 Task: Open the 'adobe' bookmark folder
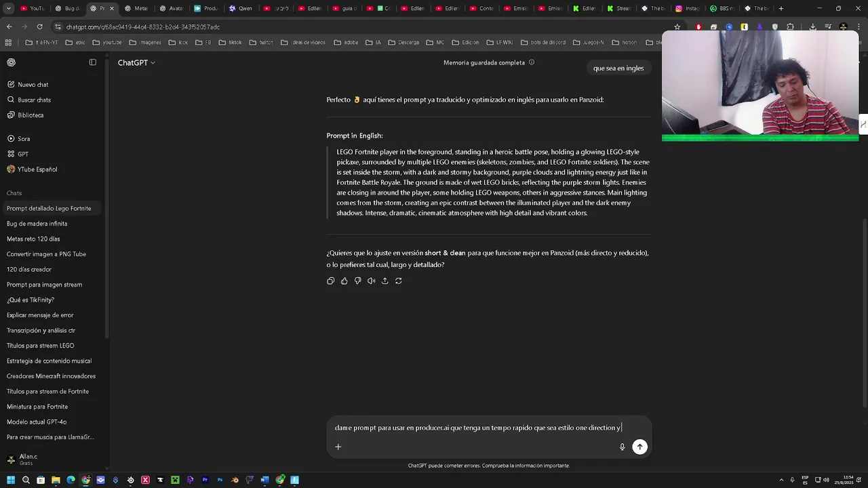[346, 42]
